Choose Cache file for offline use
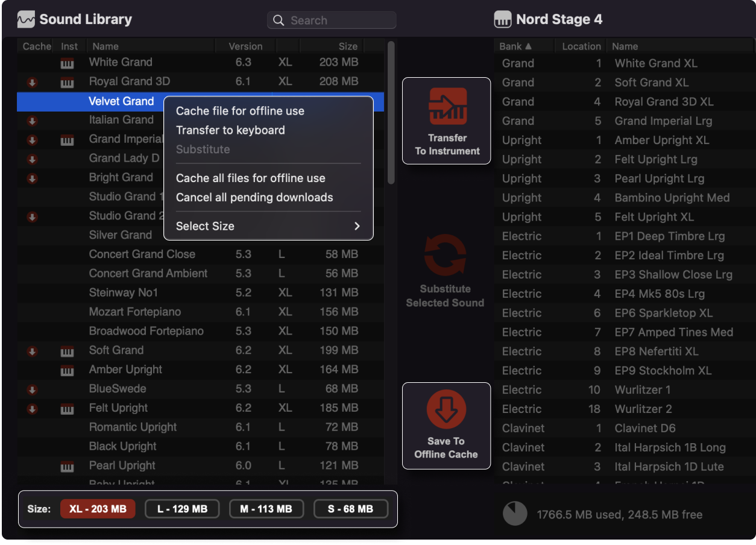 pos(240,111)
